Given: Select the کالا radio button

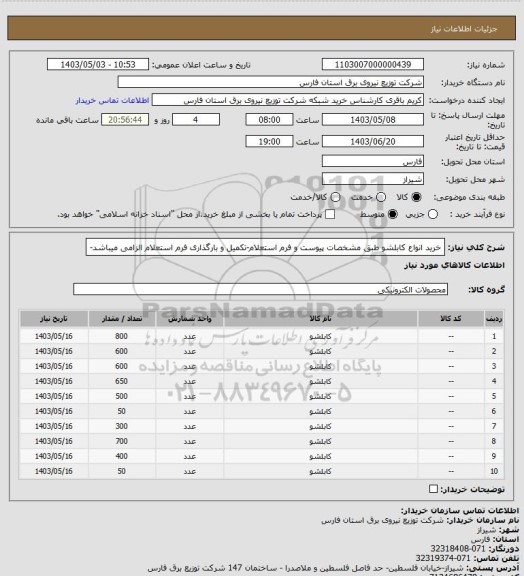Looking at the screenshot, I should (x=416, y=197).
